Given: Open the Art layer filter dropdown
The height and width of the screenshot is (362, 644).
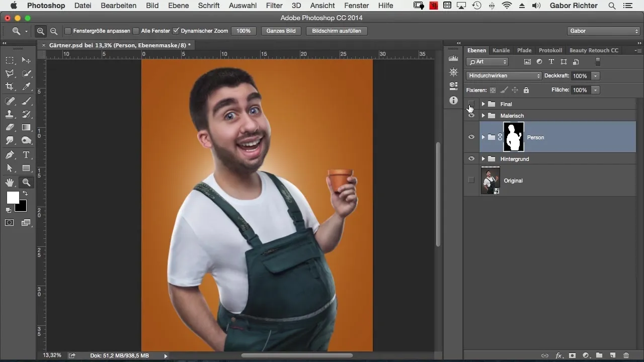Looking at the screenshot, I should [x=488, y=62].
